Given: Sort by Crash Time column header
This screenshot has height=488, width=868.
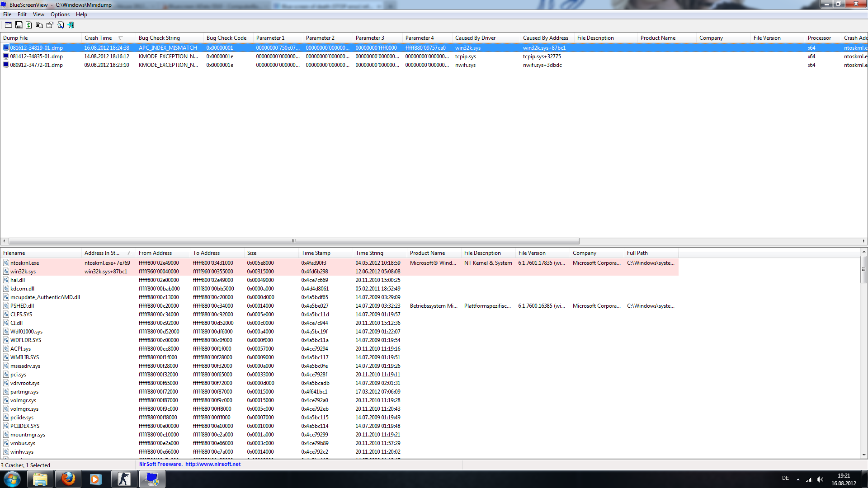Looking at the screenshot, I should point(98,38).
